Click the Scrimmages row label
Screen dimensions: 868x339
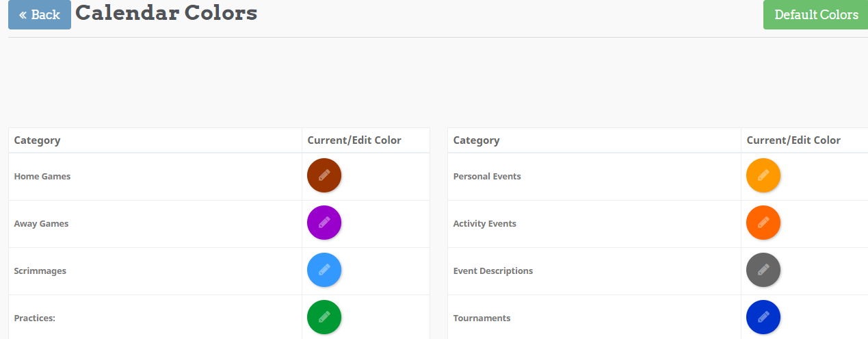pos(40,271)
